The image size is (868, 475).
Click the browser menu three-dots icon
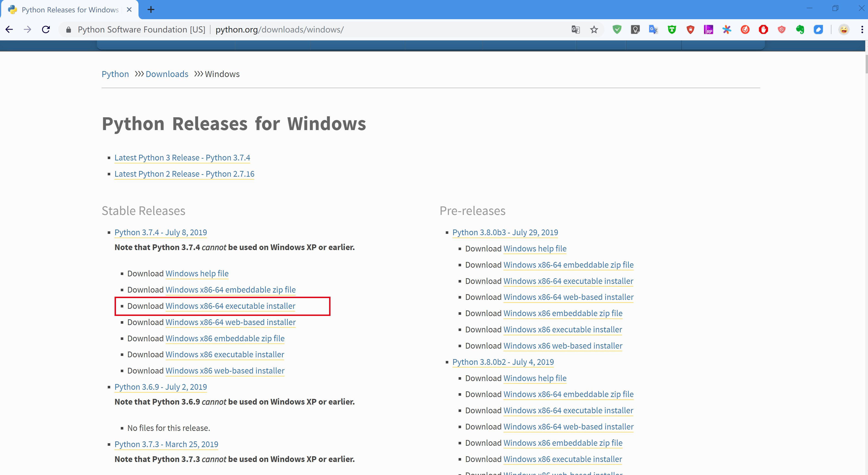point(862,29)
